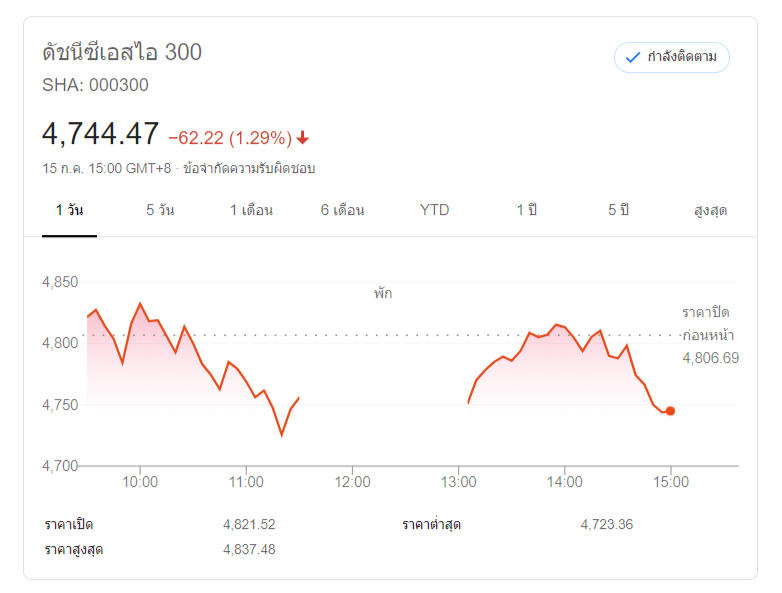Click the ราคาสูงสุด high price value
The image size is (782, 593).
pos(249,549)
